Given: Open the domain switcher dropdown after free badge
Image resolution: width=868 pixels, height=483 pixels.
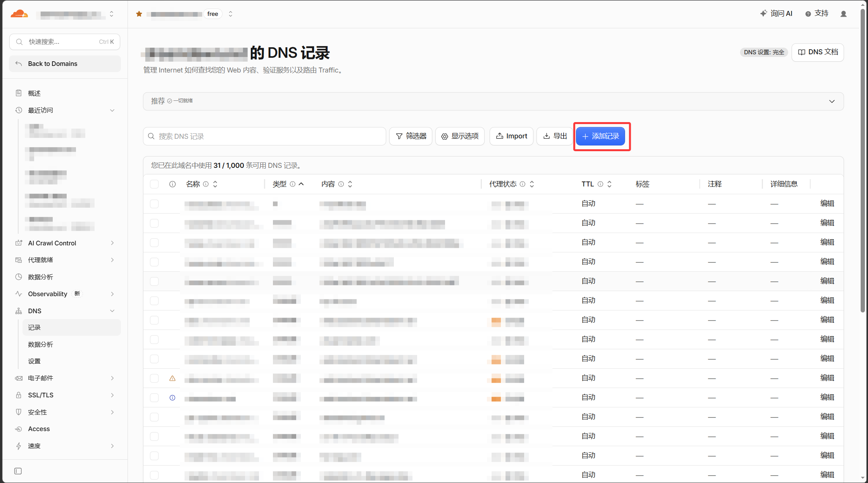Looking at the screenshot, I should click(x=231, y=14).
